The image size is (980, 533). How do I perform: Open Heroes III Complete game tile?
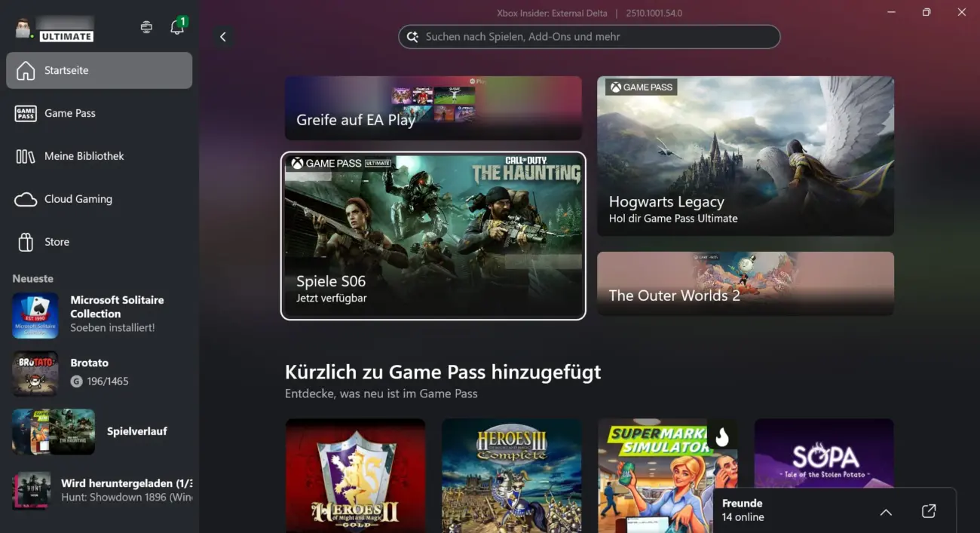pyautogui.click(x=511, y=475)
